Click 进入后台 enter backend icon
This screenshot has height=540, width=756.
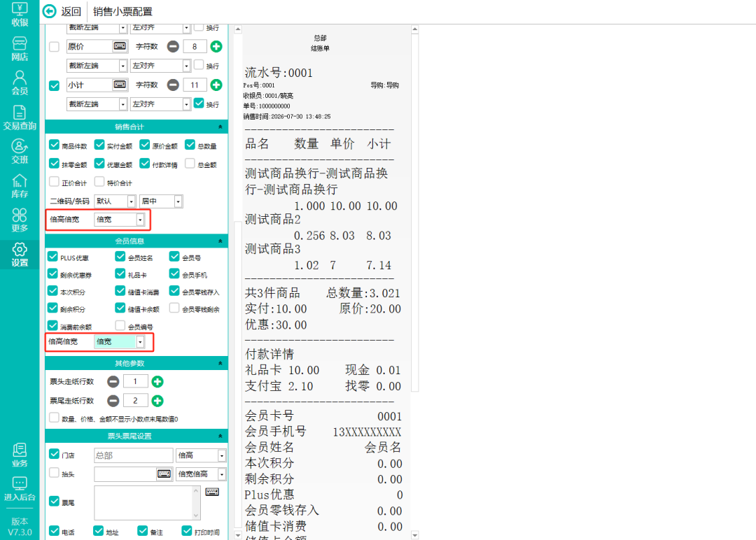tap(20, 490)
